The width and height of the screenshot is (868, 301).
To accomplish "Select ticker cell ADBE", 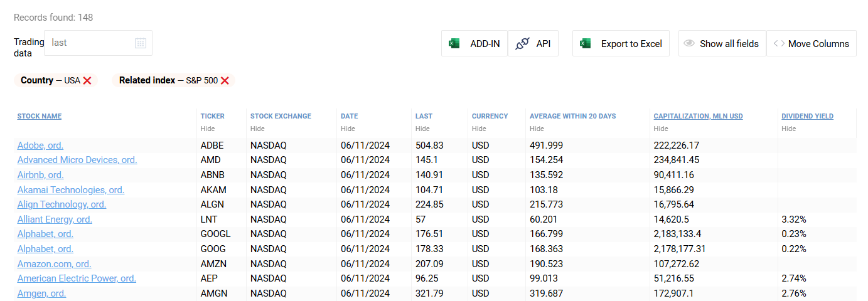I will [x=212, y=145].
